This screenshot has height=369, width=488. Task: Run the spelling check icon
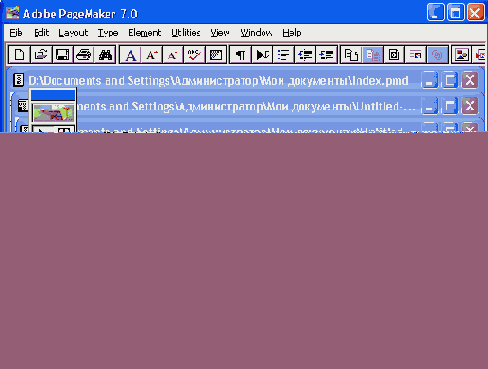pos(194,55)
